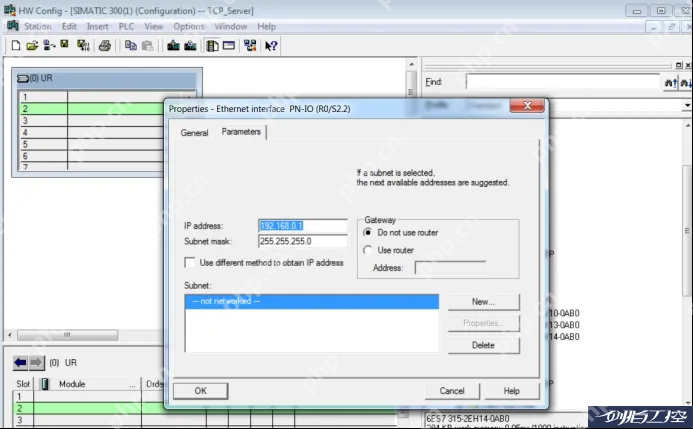Image resolution: width=693 pixels, height=429 pixels.
Task: Open the PLC menu
Action: 127,26
